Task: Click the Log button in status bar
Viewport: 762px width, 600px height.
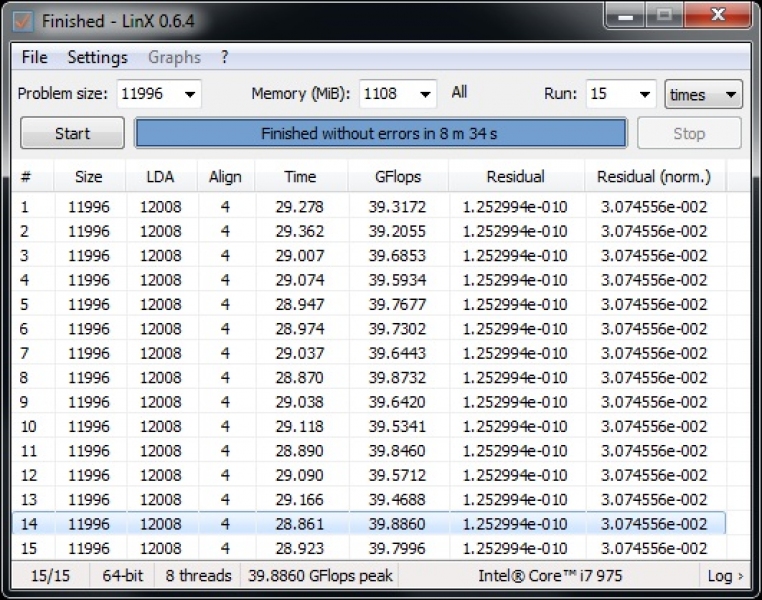Action: pos(725,576)
